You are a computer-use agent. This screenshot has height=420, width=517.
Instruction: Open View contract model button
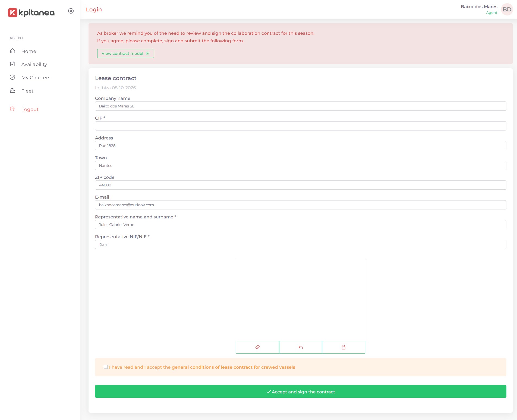pyautogui.click(x=126, y=53)
